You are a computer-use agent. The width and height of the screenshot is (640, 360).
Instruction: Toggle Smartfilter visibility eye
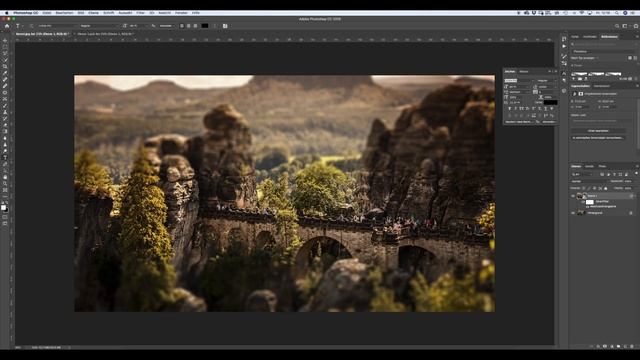point(583,202)
